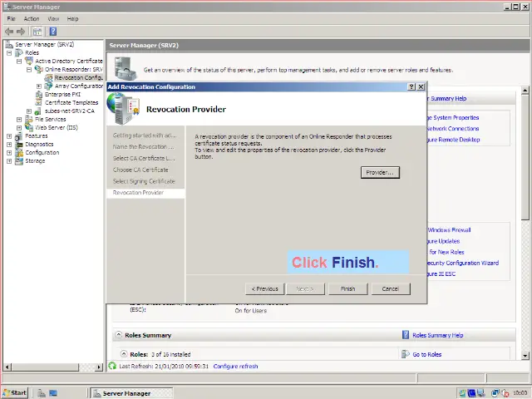Click the Configuration node icon

pyautogui.click(x=19, y=153)
